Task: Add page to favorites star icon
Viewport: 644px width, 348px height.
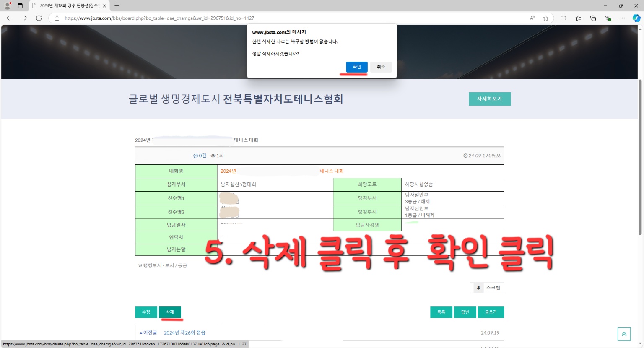Action: point(545,18)
